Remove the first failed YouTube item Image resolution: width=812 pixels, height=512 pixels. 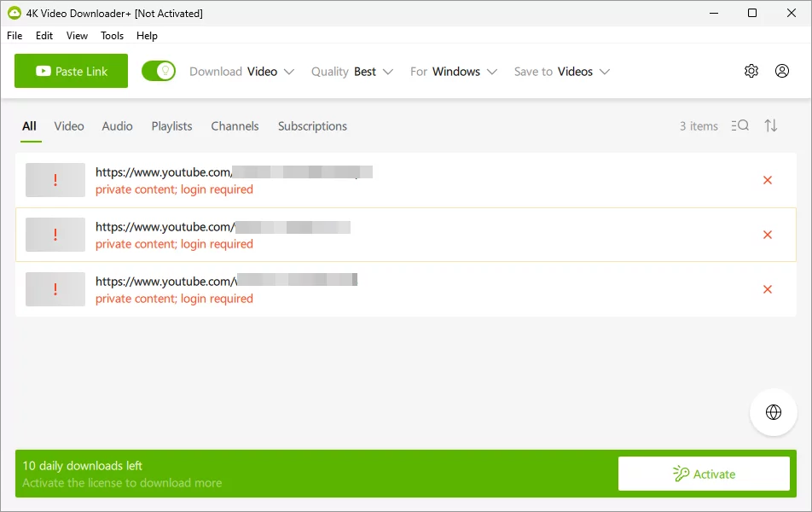point(768,180)
